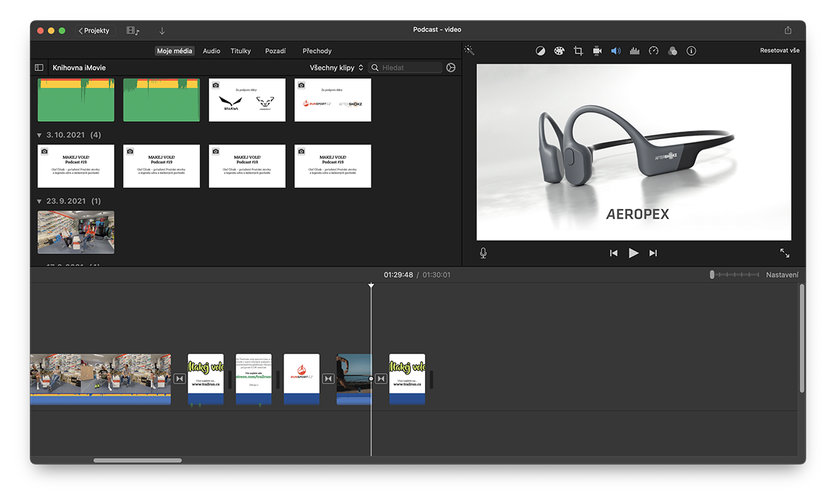The width and height of the screenshot is (836, 504).
Task: Switch to the Pozadí tab
Action: tap(275, 51)
